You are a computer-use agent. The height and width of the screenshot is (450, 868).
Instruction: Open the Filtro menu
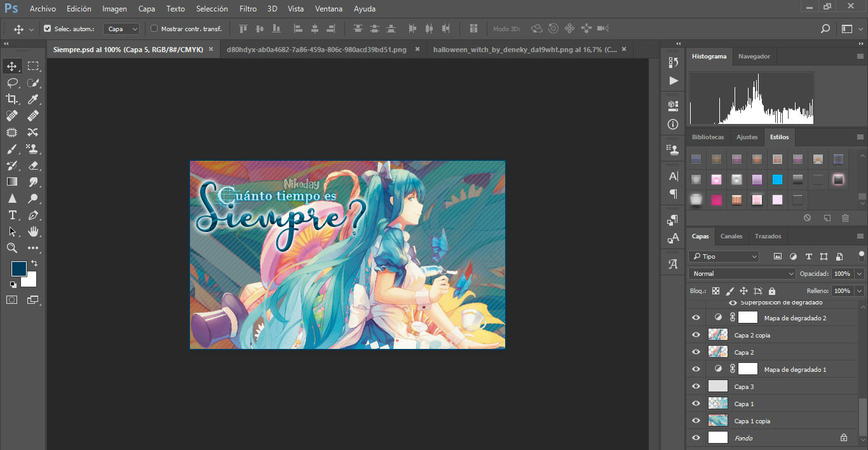pos(248,9)
